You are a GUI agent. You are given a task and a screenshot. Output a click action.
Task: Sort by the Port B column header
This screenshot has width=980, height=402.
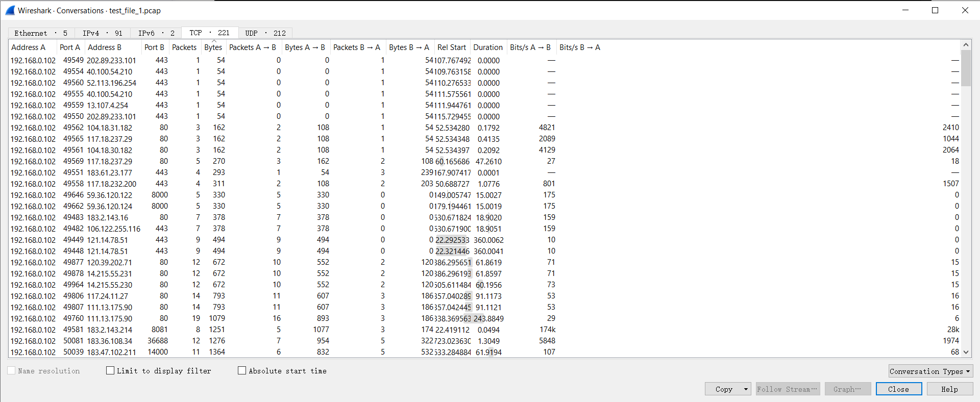(155, 47)
